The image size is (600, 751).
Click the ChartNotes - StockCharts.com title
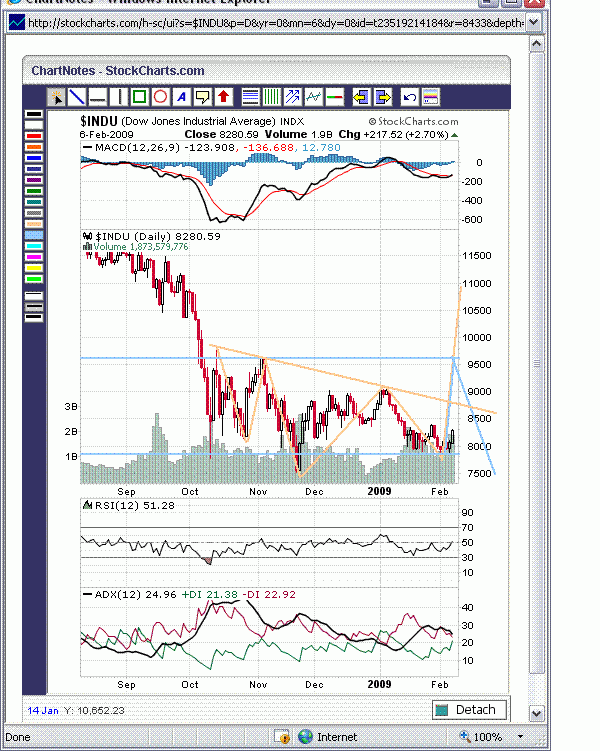[x=118, y=71]
